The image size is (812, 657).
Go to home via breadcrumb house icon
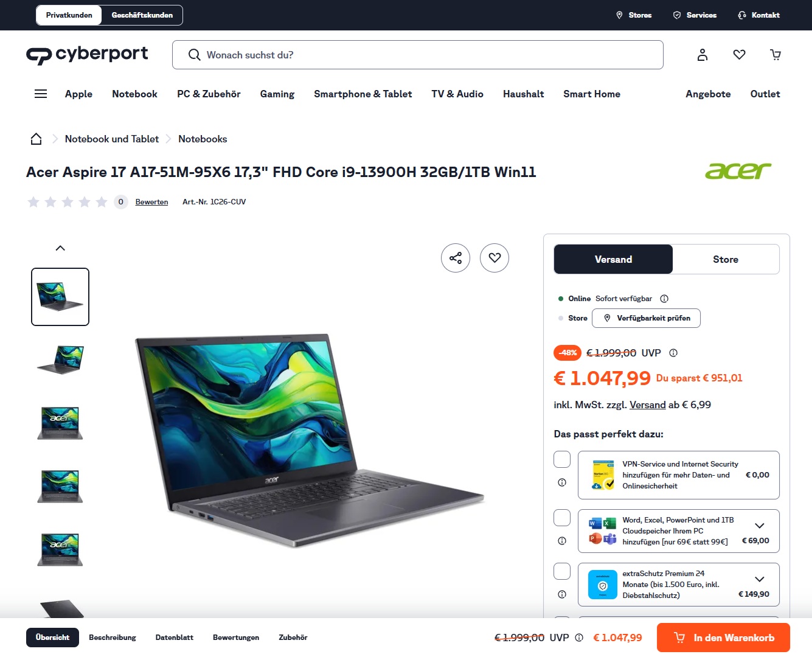coord(36,139)
